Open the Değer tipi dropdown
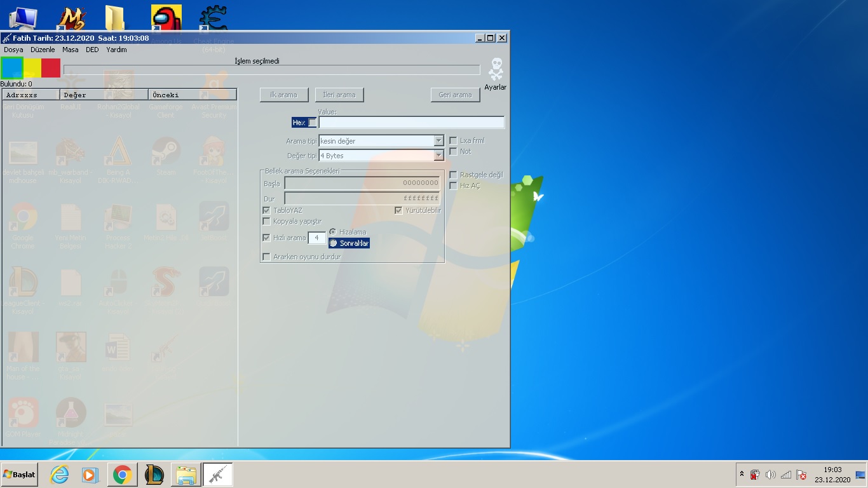 438,156
